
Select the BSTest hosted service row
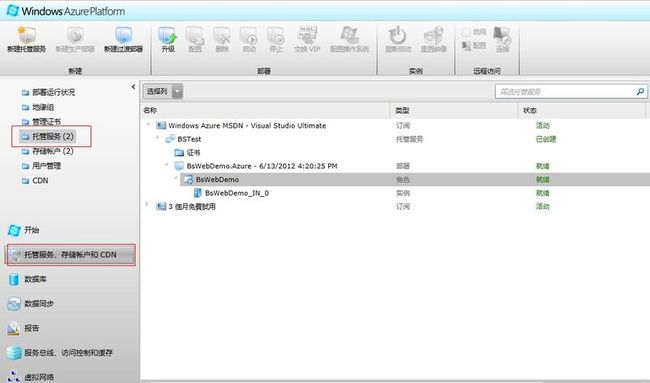point(395,139)
